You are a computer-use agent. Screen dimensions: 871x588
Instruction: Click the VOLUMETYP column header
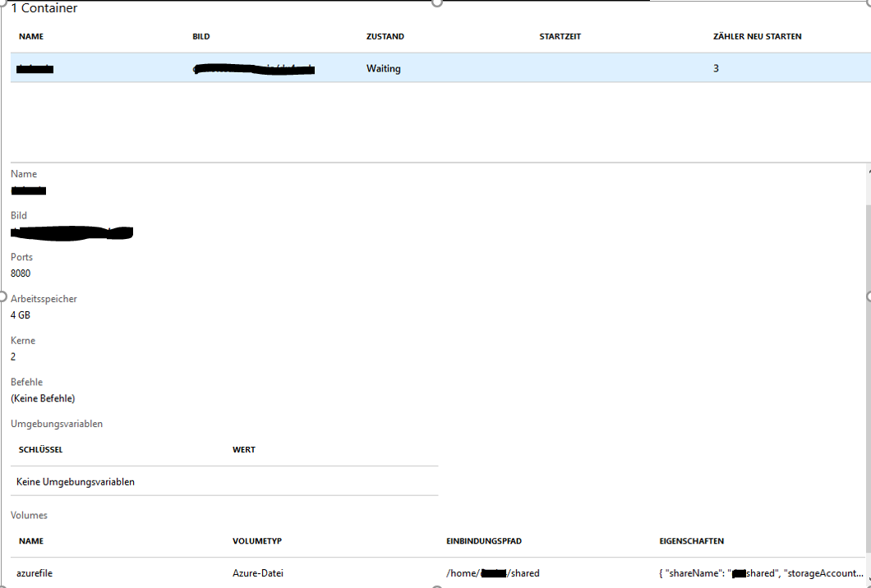[x=257, y=541]
